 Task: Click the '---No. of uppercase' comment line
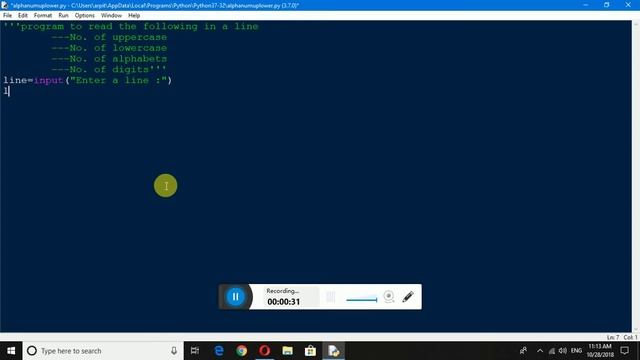click(109, 37)
